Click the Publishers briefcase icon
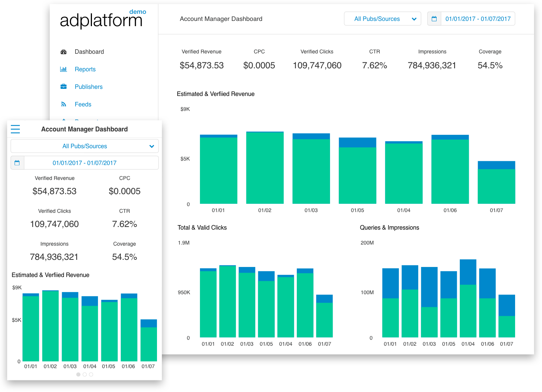Screen dimensions: 542x392 64,87
